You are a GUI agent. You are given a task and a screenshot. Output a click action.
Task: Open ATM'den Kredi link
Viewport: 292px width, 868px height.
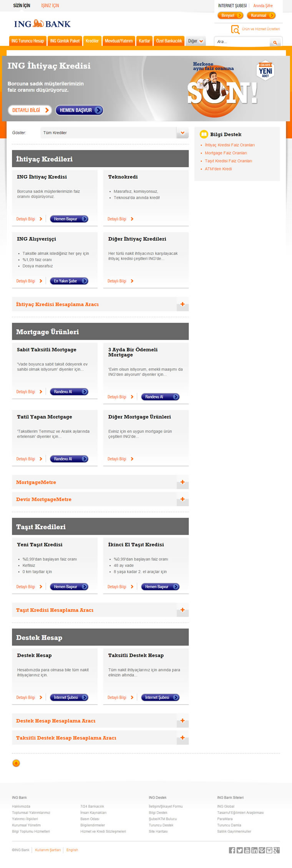218,169
